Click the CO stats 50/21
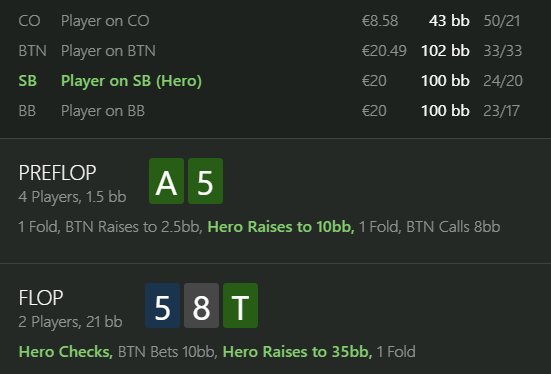 point(502,21)
